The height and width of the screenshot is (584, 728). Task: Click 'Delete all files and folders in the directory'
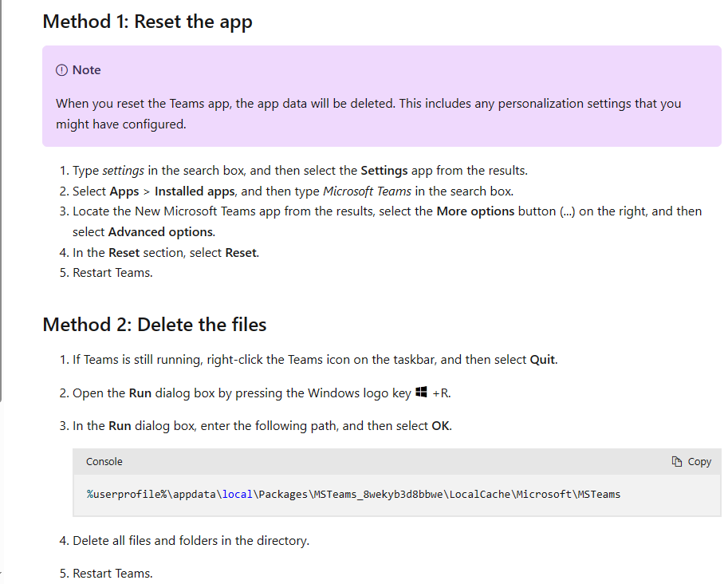pos(191,541)
